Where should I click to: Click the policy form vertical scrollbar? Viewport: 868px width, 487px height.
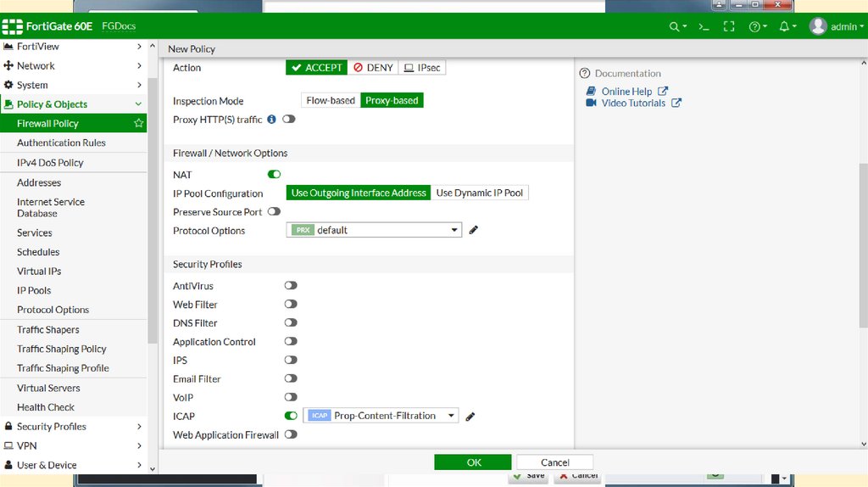point(863,245)
